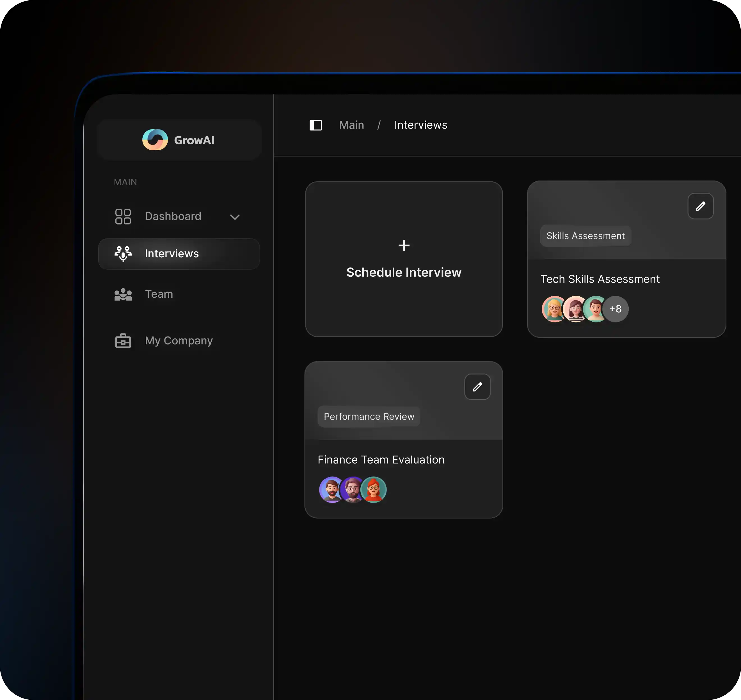
Task: Click the Team group icon
Action: (x=123, y=294)
